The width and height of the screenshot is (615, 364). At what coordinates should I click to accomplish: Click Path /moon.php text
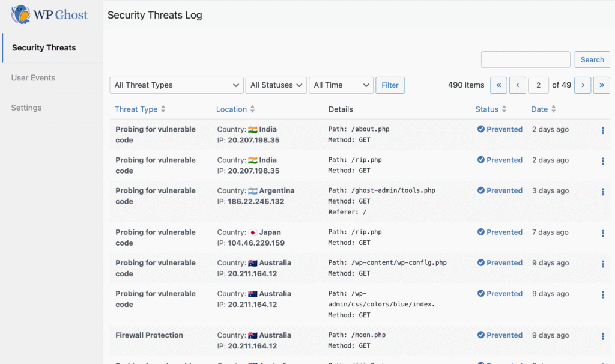click(357, 335)
